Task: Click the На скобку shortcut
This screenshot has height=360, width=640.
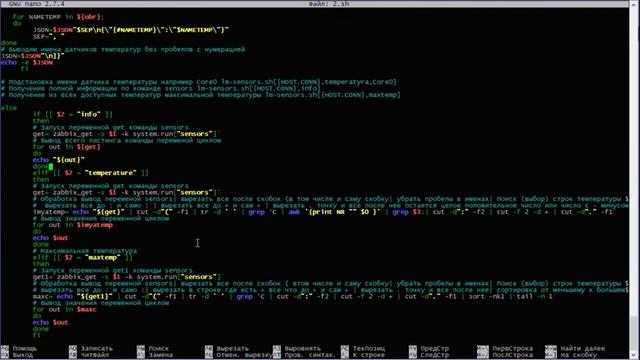Action: pyautogui.click(x=571, y=355)
